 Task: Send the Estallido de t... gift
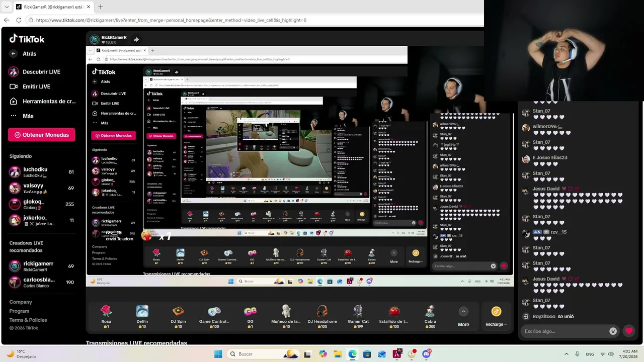394,317
